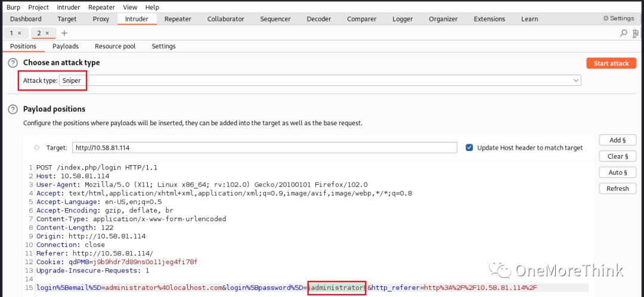Click the Auto § button
Screen dimensions: 644x297
(x=618, y=172)
